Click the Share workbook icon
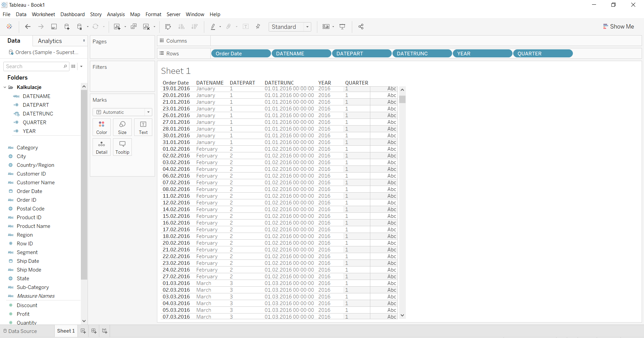644x338 pixels. click(361, 27)
